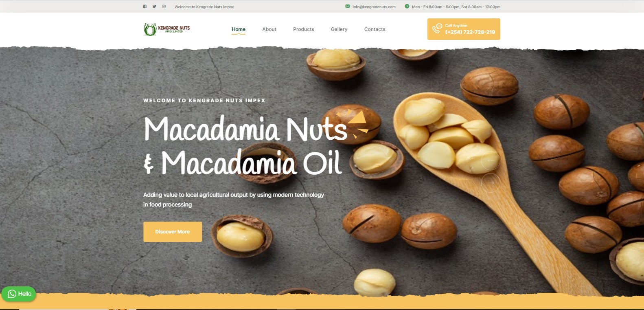Click the green envelope email icon
The width and height of the screenshot is (644, 310).
point(348,6)
